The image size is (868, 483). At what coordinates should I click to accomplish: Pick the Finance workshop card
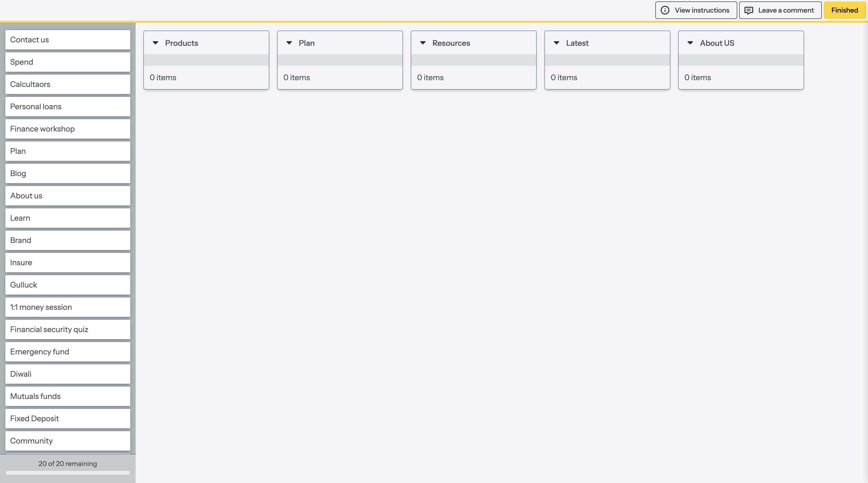(67, 129)
